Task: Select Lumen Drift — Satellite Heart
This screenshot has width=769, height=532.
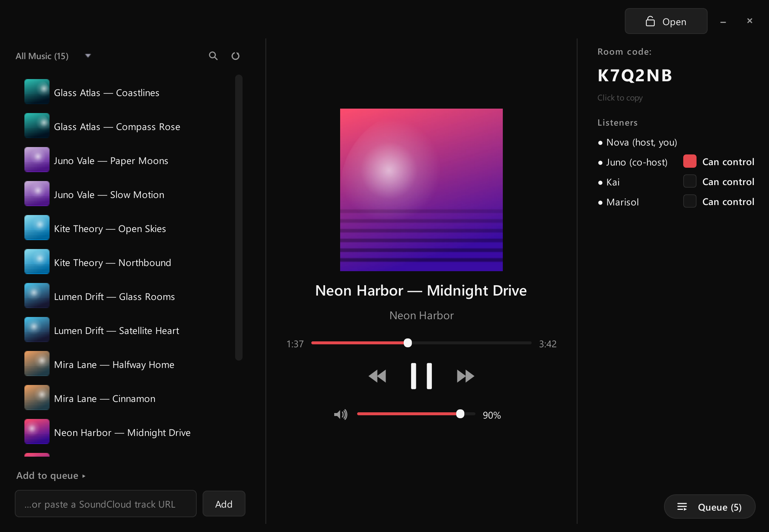Action: (x=116, y=331)
